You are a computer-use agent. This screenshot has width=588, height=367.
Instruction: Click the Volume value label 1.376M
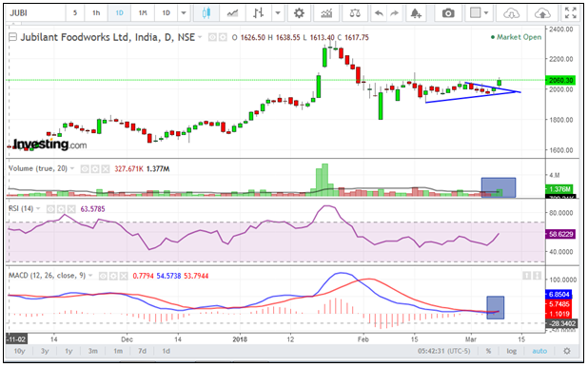pos(560,189)
